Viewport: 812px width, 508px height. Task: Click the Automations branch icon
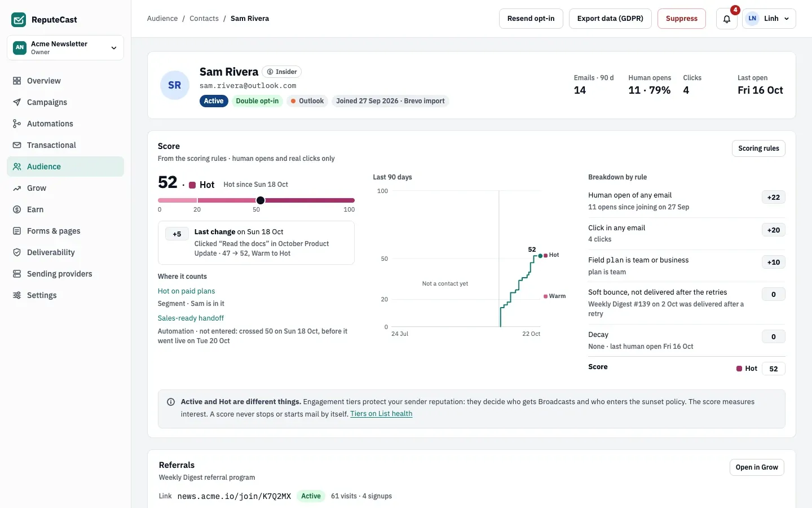pos(17,124)
